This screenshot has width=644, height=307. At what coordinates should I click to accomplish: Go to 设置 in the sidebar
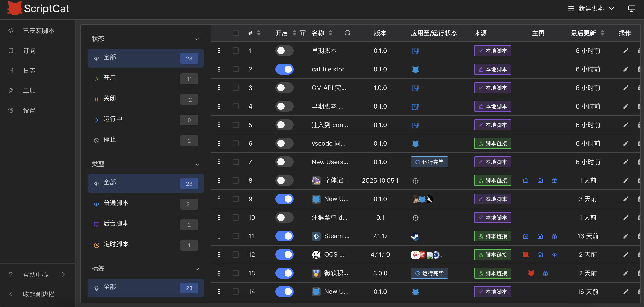29,110
